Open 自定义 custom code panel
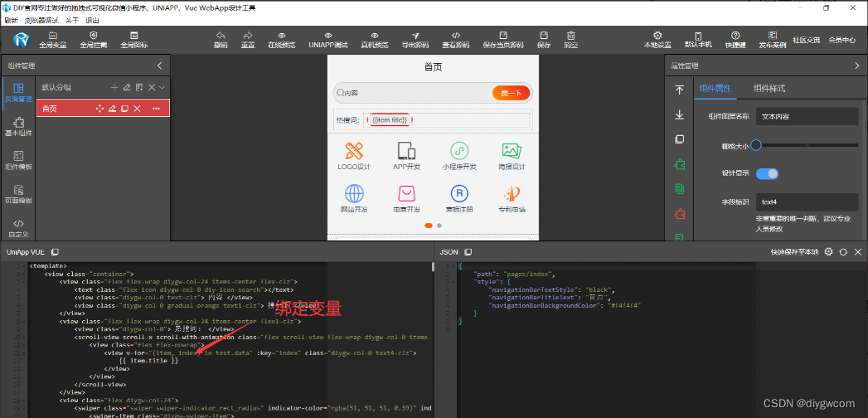The width and height of the screenshot is (868, 418). [18, 227]
